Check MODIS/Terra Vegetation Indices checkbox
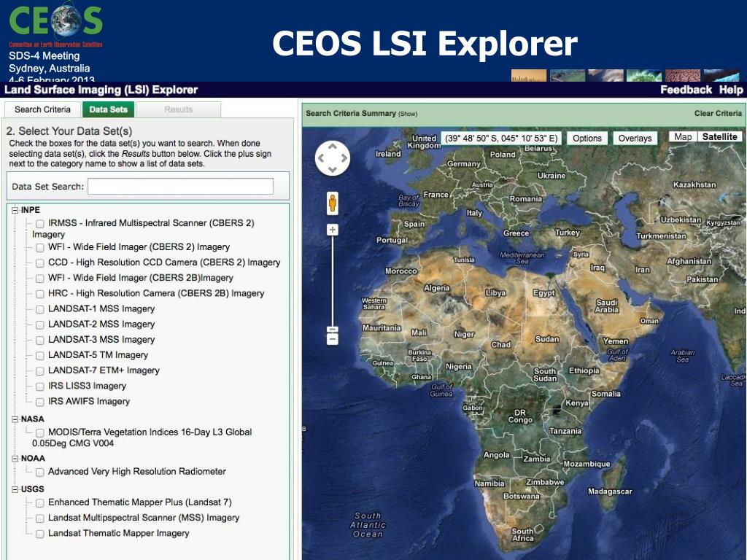This screenshot has width=747, height=560. pyautogui.click(x=40, y=433)
